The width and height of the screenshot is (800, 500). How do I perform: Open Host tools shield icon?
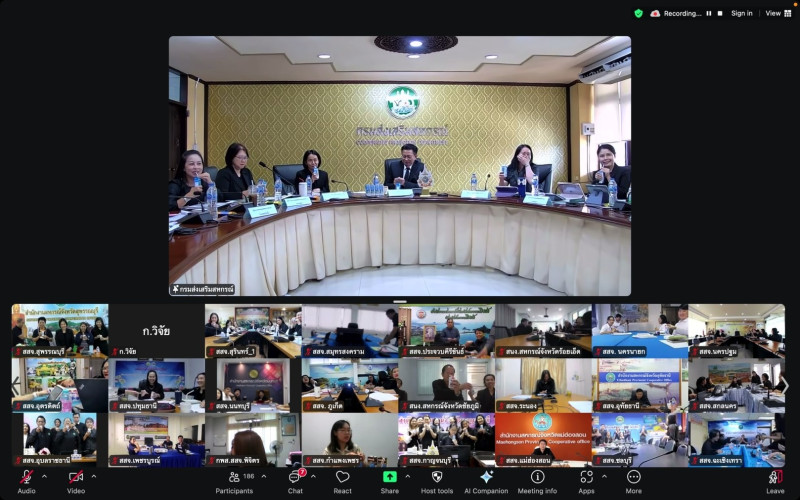tap(437, 481)
